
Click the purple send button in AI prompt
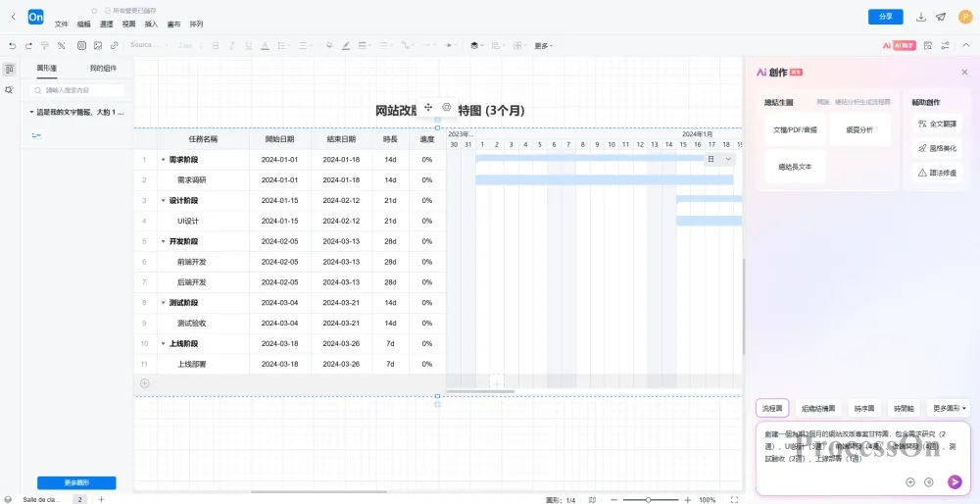click(955, 481)
